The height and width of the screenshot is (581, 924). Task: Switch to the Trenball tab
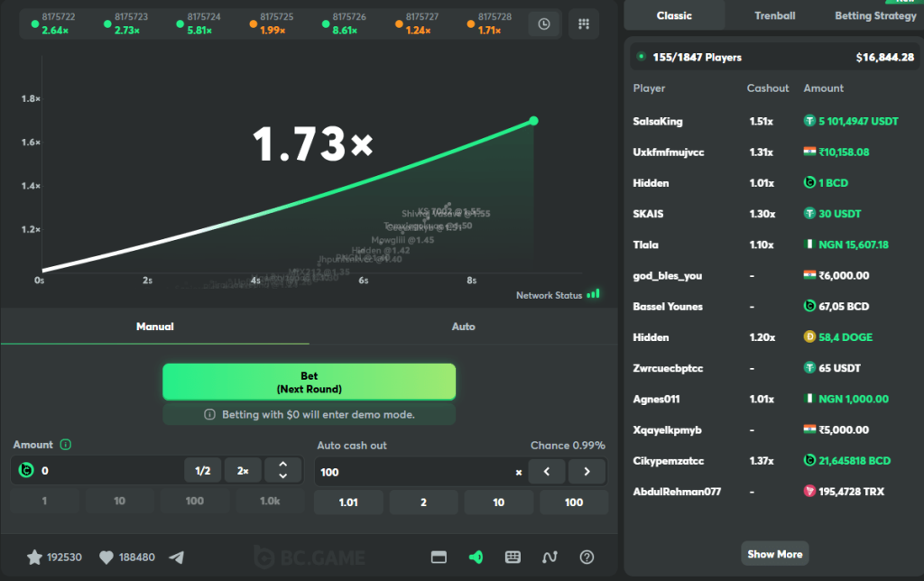pos(775,16)
